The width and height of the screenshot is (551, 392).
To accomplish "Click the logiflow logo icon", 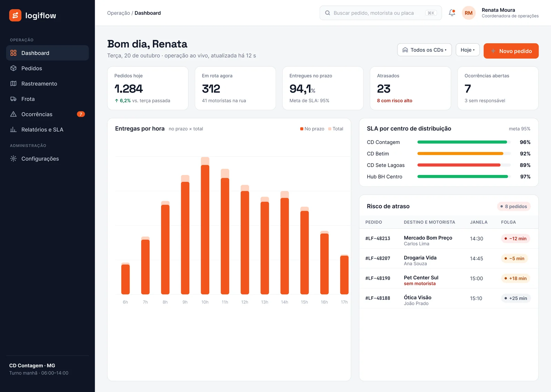I will tap(15, 15).
